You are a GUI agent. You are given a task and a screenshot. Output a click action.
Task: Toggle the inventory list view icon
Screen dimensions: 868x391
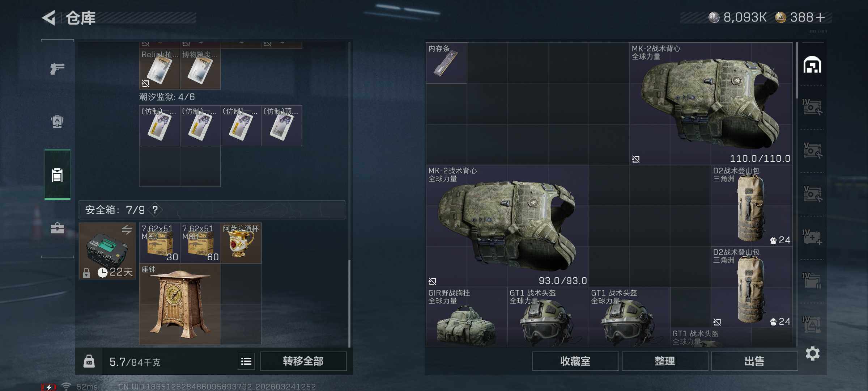(246, 361)
